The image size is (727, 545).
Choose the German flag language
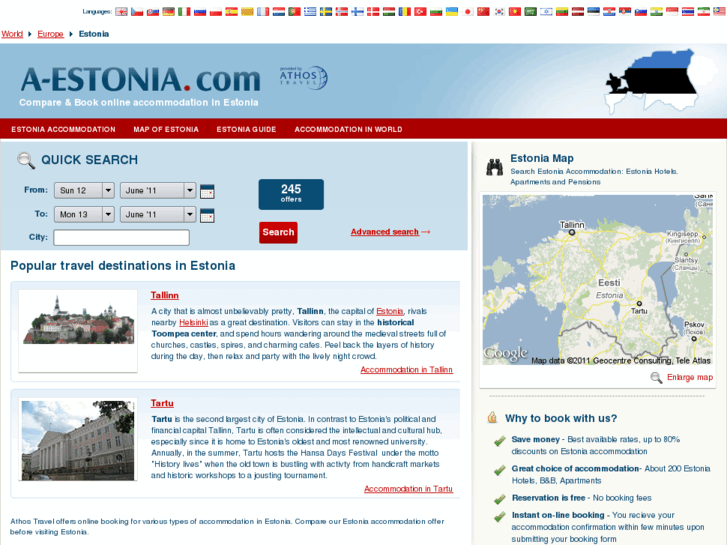click(169, 12)
